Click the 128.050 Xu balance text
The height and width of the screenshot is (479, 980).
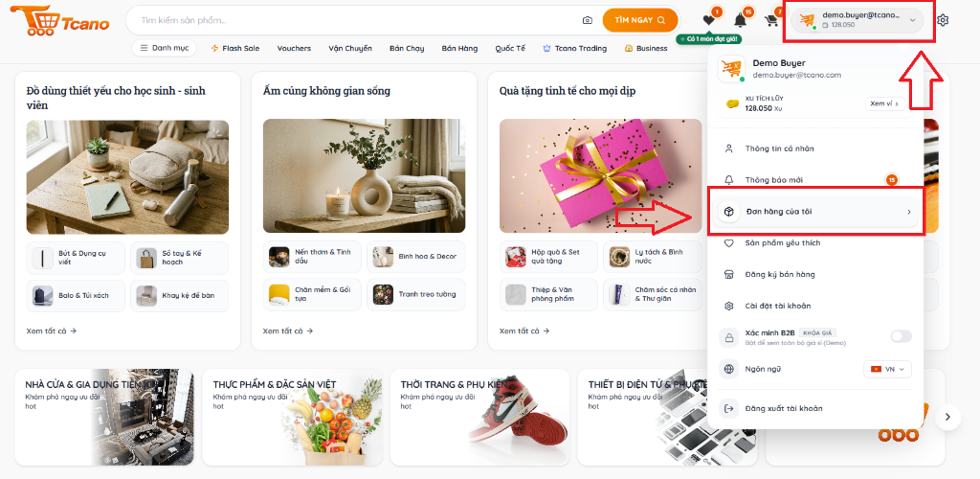coord(764,108)
